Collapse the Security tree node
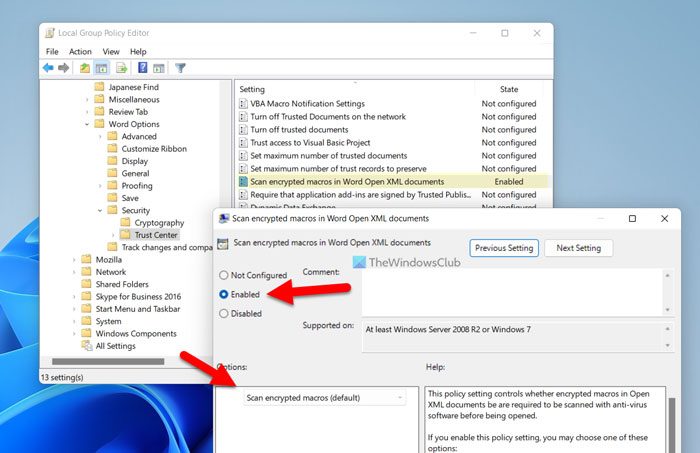The image size is (700, 453). 100,210
